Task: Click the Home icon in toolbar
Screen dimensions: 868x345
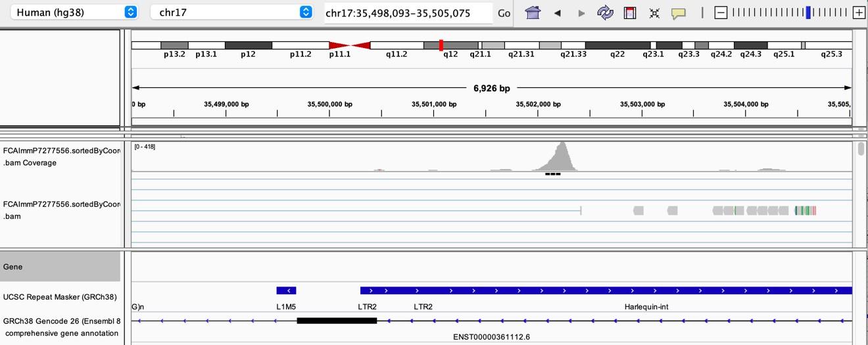Action: click(x=533, y=12)
